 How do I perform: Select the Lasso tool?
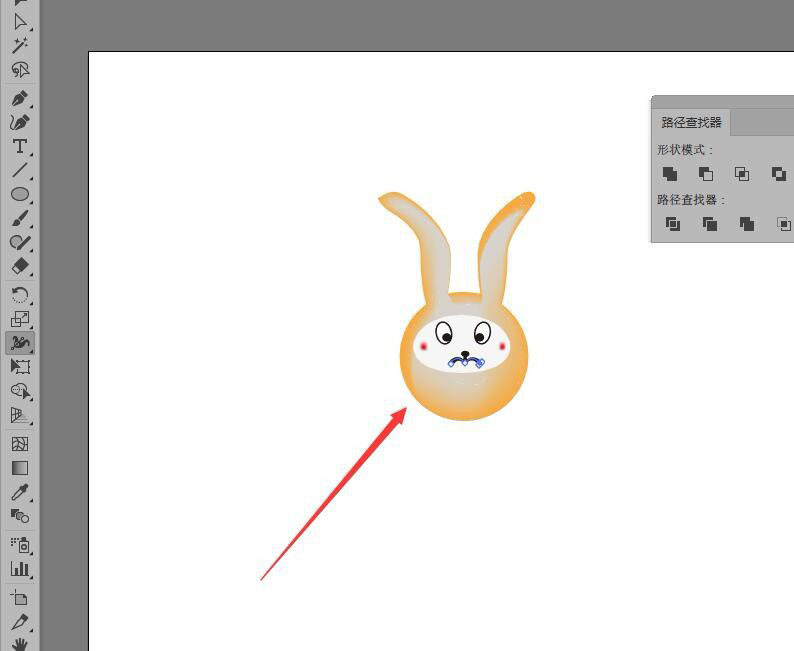point(20,69)
